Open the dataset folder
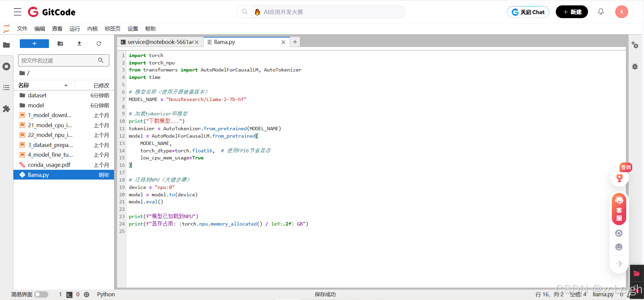644x300 pixels. pyautogui.click(x=64, y=96)
